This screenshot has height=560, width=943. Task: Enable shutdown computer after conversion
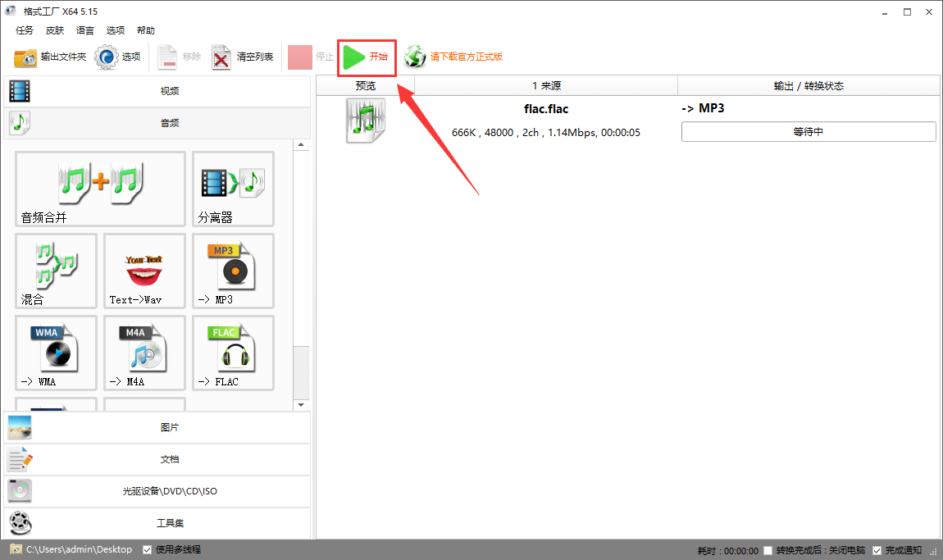768,550
